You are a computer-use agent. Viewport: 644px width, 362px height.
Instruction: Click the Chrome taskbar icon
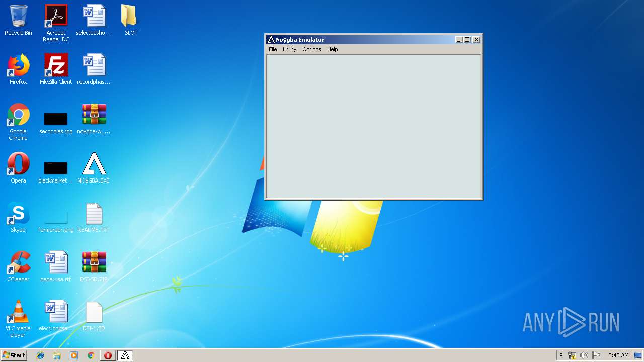[91, 355]
